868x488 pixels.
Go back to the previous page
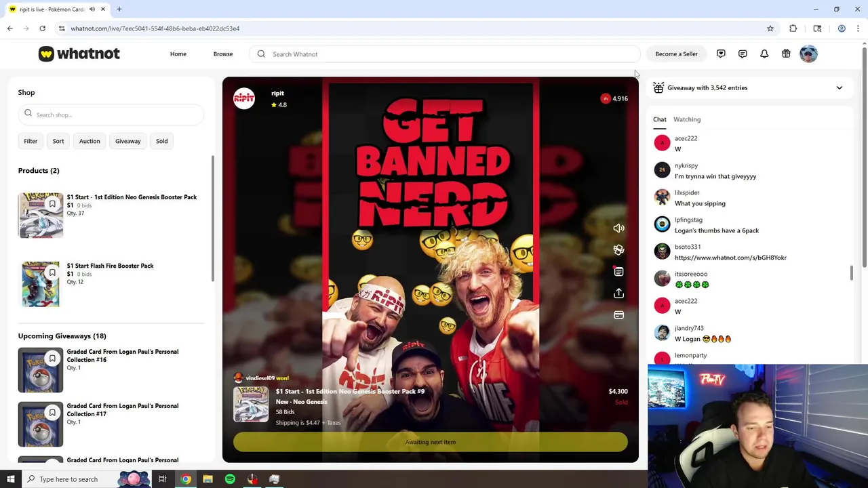10,28
